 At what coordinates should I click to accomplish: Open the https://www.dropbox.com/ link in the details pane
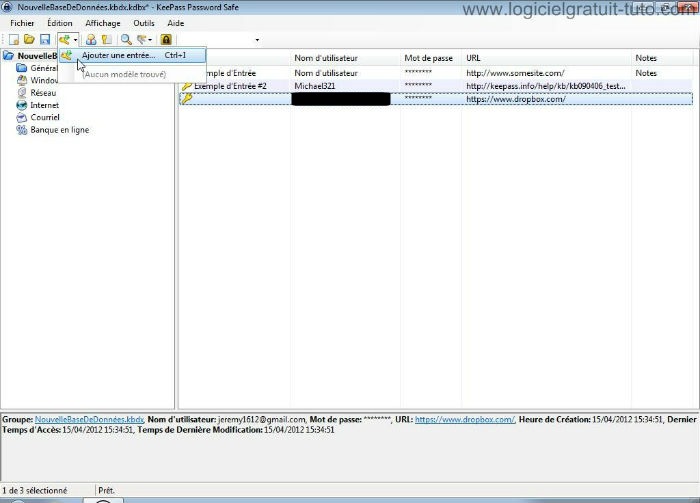[465, 420]
